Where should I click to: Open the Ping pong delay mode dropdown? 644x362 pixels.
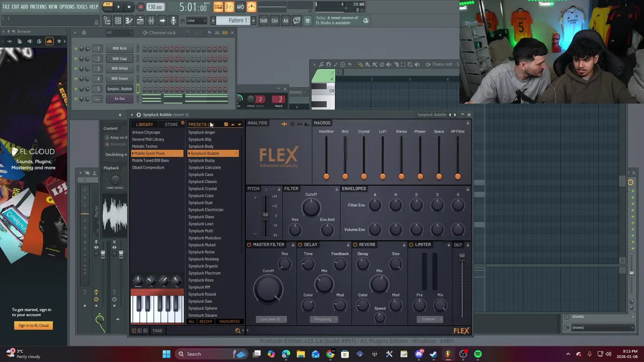[x=323, y=319]
